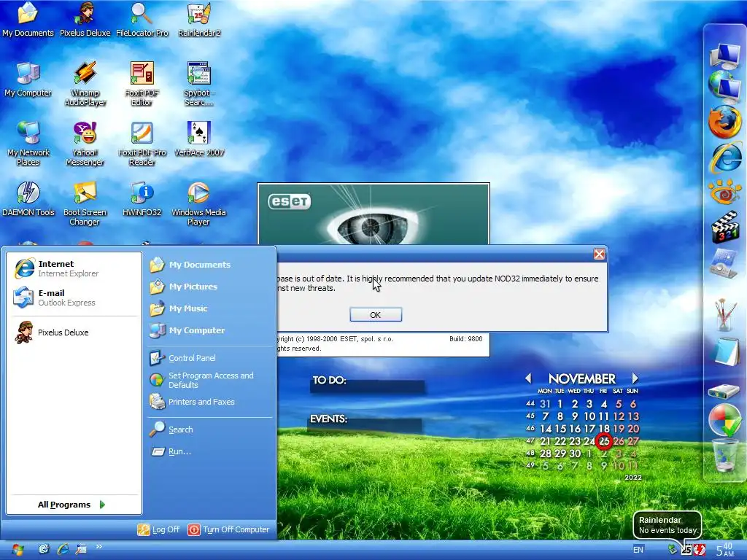The height and width of the screenshot is (560, 747).
Task: Open blue notepad icon in dock
Action: (724, 351)
